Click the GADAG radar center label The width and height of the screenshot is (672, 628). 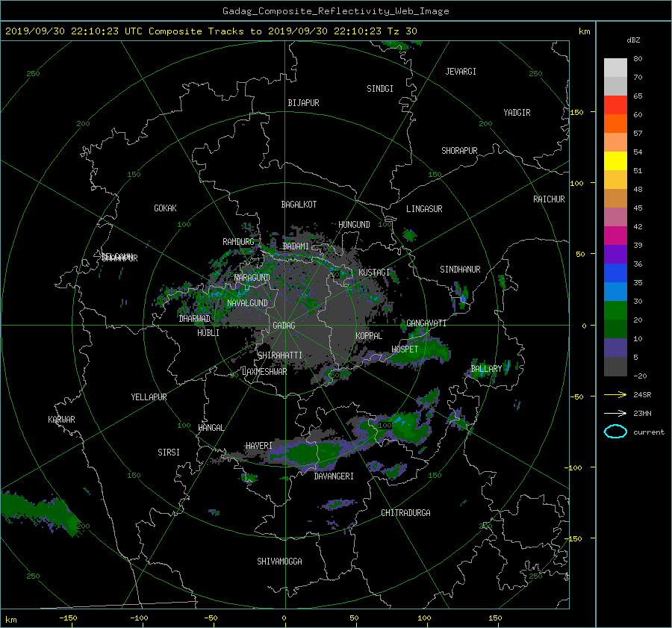coord(284,326)
